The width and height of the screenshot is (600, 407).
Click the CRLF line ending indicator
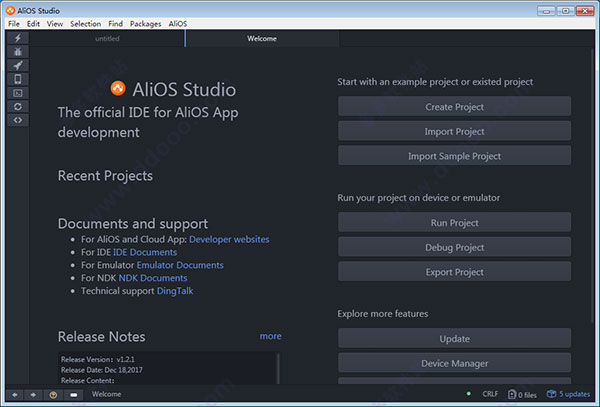click(x=490, y=394)
